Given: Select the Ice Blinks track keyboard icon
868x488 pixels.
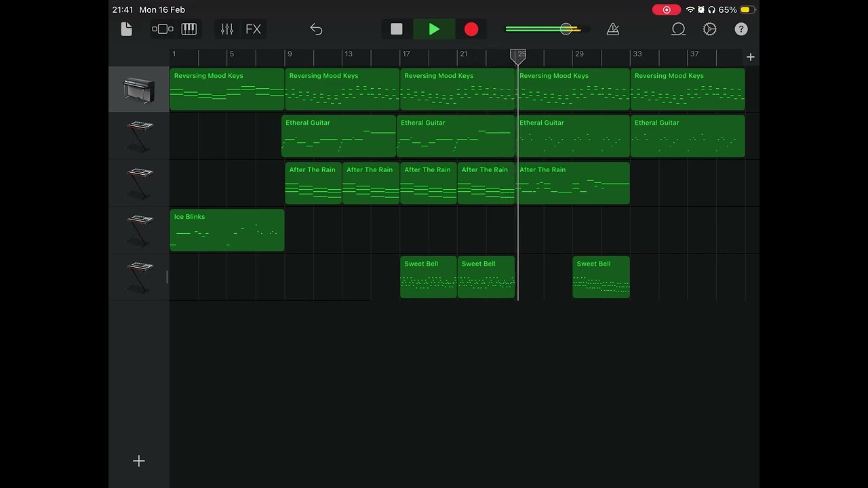Looking at the screenshot, I should click(139, 230).
